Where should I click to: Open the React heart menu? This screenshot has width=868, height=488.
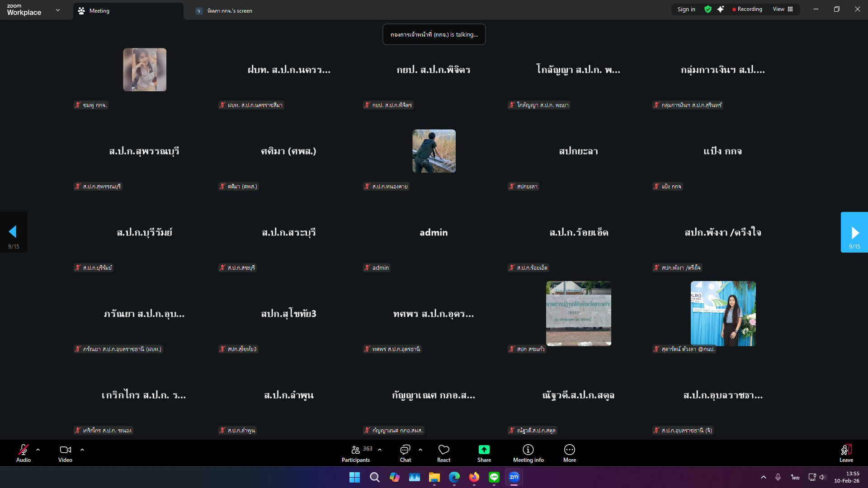pyautogui.click(x=443, y=450)
